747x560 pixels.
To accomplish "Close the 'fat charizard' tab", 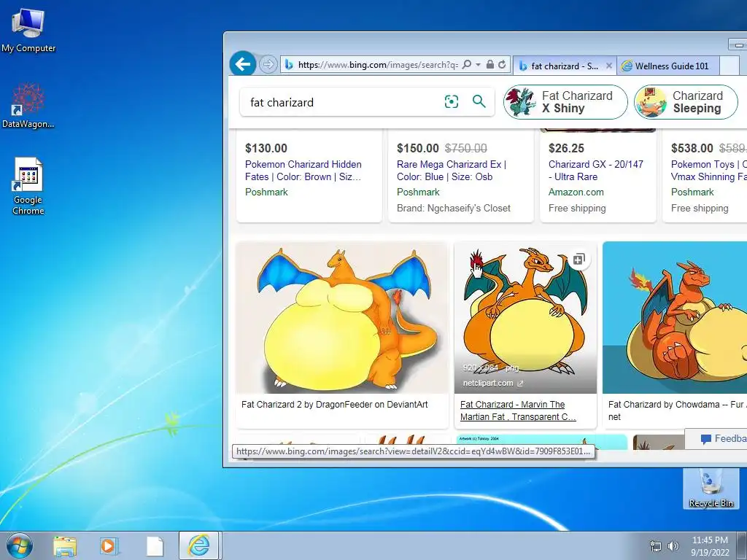I will point(609,66).
